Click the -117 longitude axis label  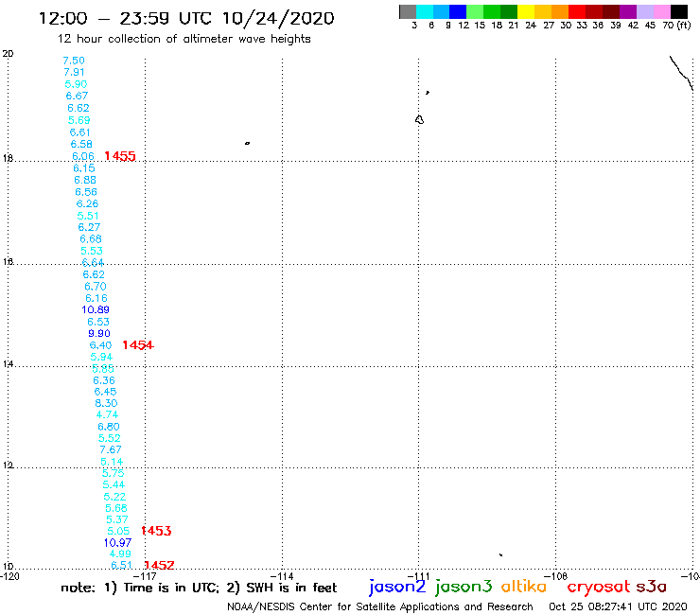[x=145, y=576]
